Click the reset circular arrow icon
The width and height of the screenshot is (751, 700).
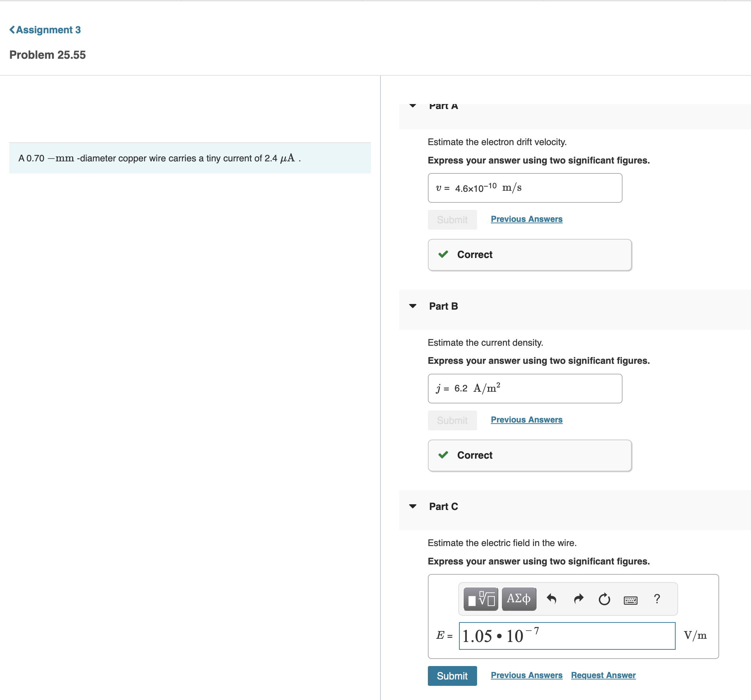pos(604,599)
